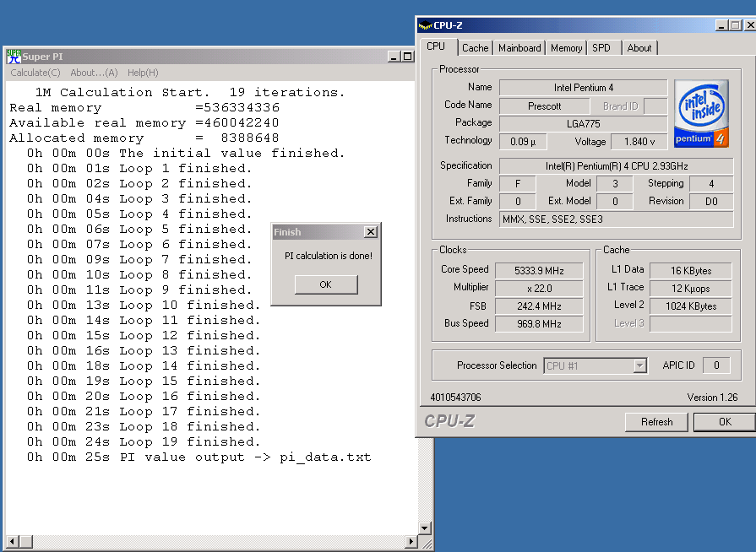Click the Super PI horizontal scrollbar left arrow

[x=13, y=541]
